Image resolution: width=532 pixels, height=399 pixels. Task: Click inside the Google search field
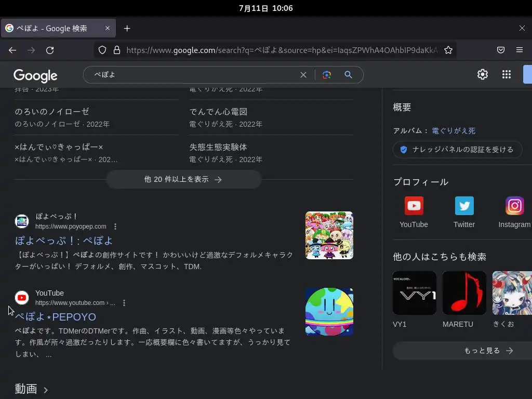[x=195, y=75]
